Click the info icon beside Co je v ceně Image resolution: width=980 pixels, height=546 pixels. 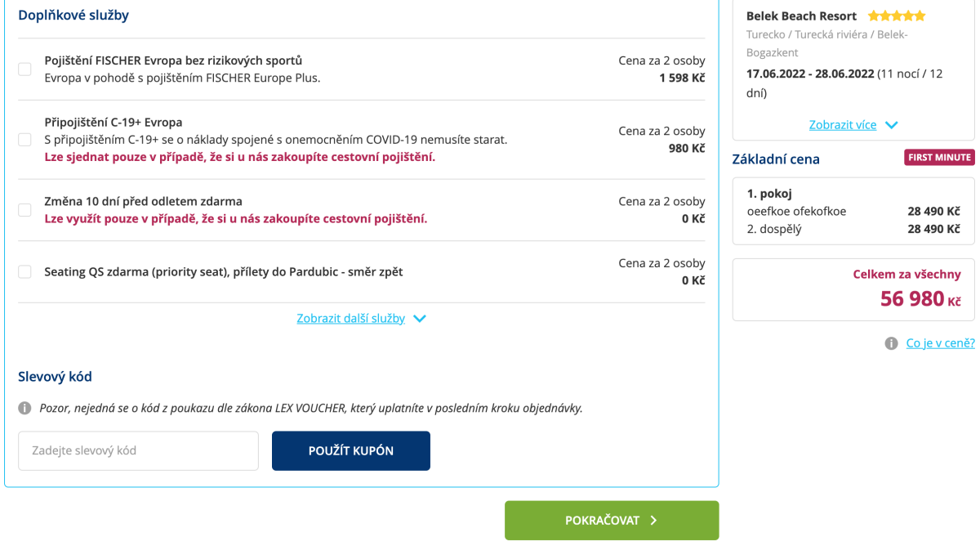(891, 343)
